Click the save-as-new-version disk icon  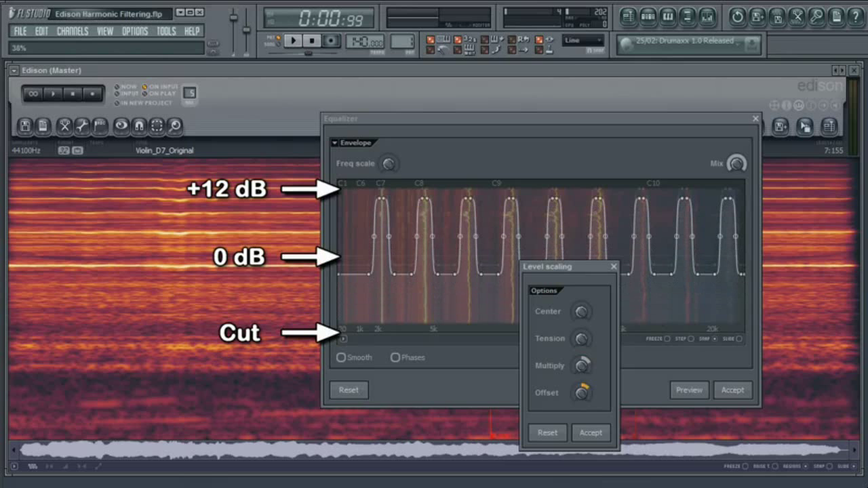click(757, 16)
